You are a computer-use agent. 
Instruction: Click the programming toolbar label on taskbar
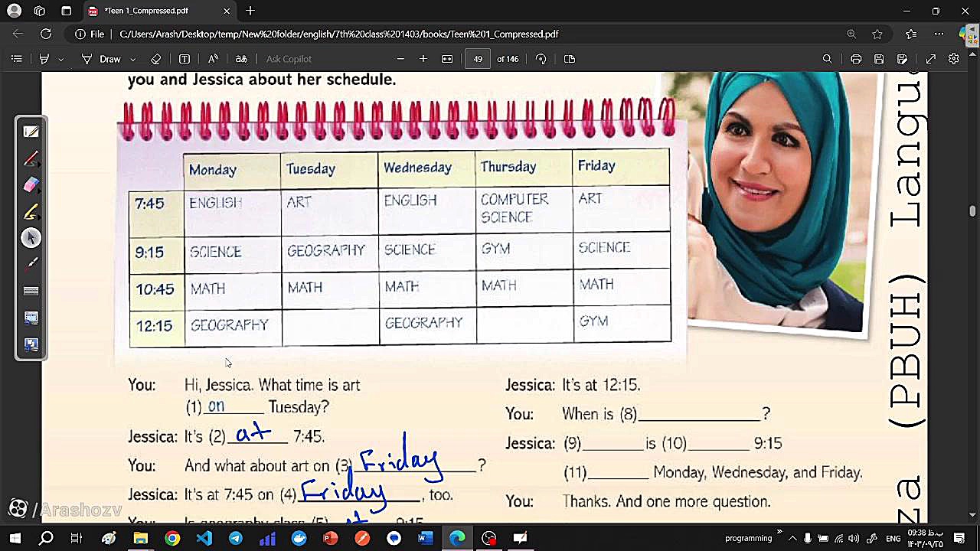pyautogui.click(x=749, y=538)
